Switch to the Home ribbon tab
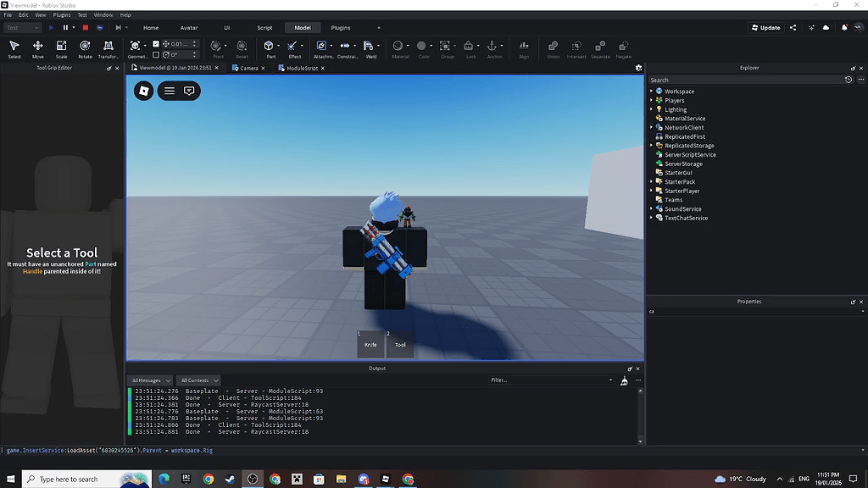 tap(151, 28)
